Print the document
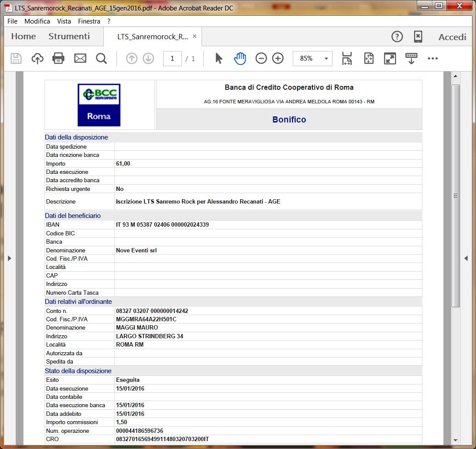 click(58, 58)
